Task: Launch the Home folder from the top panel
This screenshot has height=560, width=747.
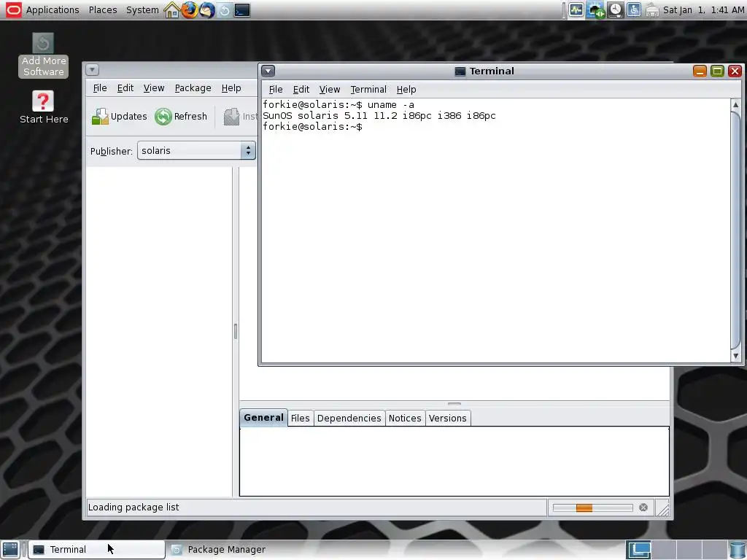Action: 171,10
